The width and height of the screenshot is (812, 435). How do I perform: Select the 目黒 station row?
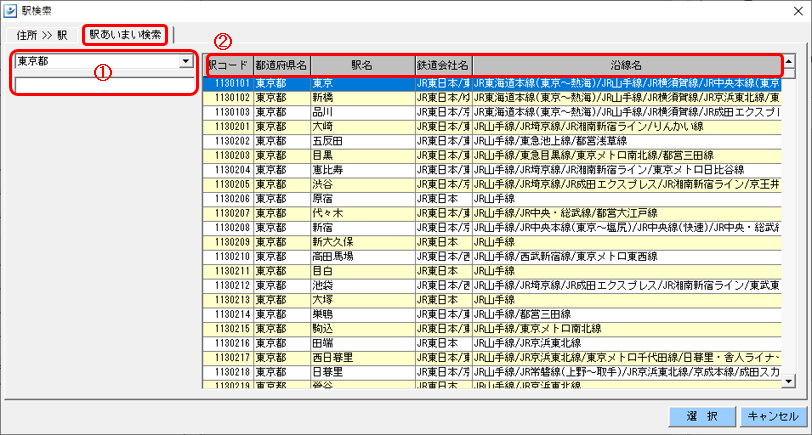[491, 155]
